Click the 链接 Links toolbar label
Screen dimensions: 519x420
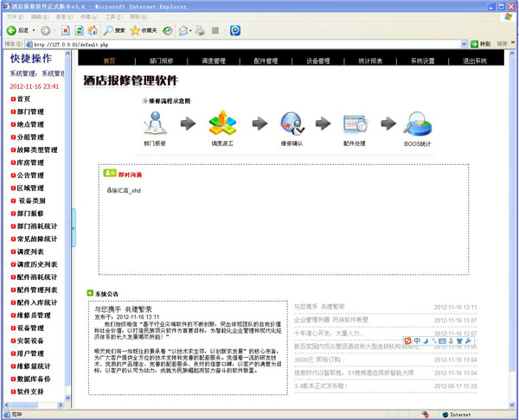pos(502,44)
